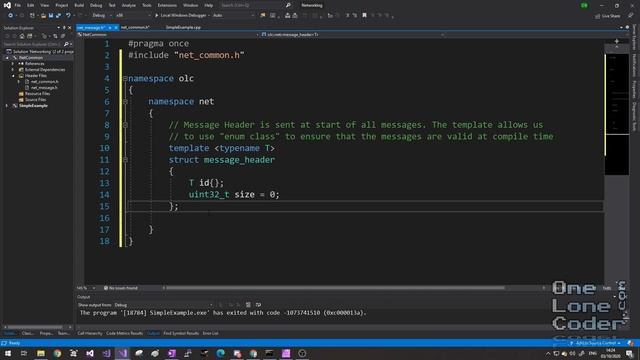Open the Debug menu
This screenshot has height=360, width=640.
96,5
